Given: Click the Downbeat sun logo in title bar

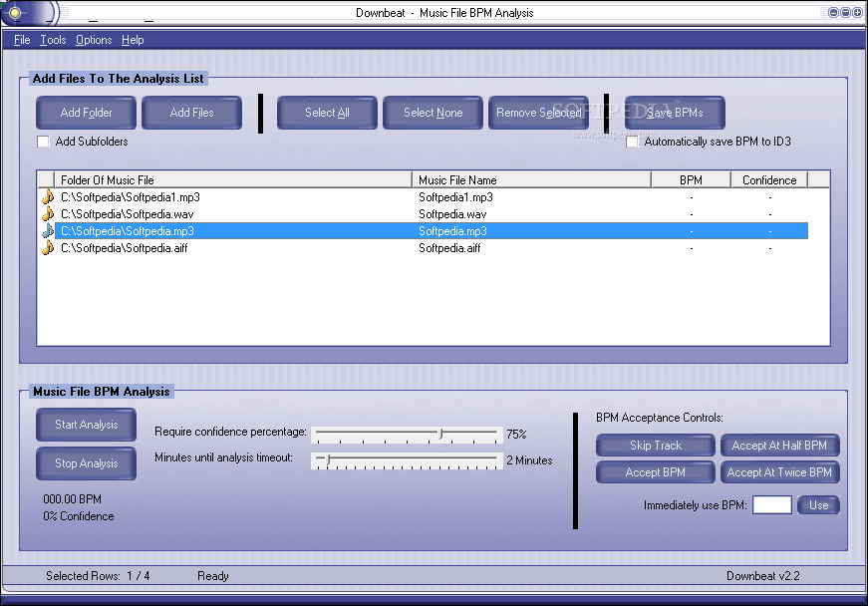Looking at the screenshot, I should (x=15, y=12).
